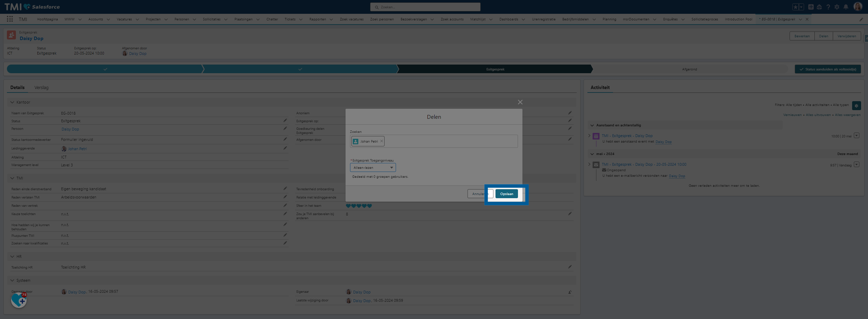Open the Exitgesprek Toegangsniveau dropdown
868x319 pixels.
coord(372,168)
